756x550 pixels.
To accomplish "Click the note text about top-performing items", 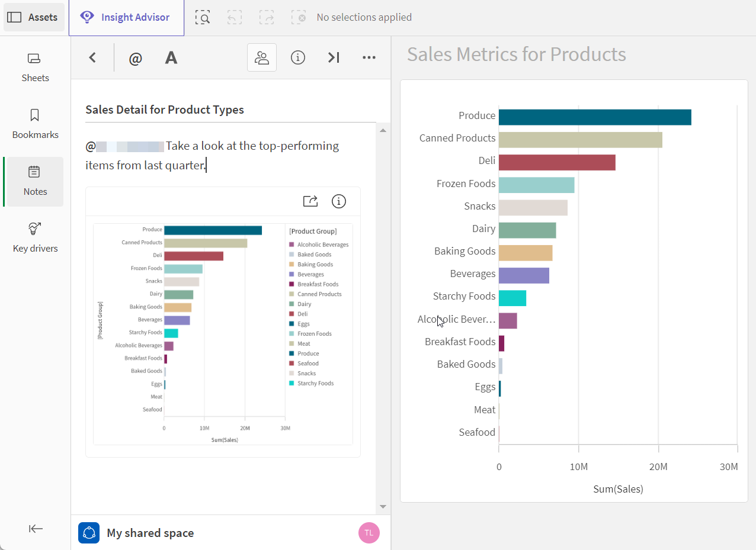I will tap(212, 155).
